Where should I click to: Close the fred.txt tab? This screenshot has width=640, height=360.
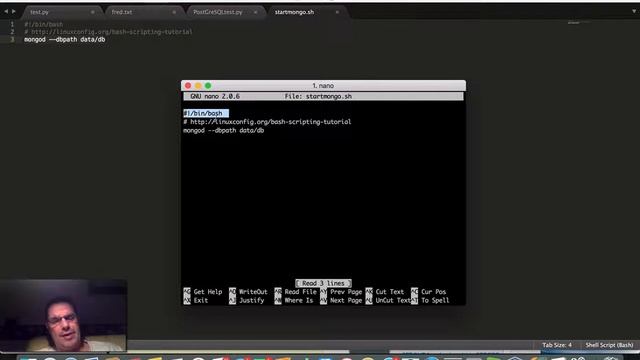174,12
